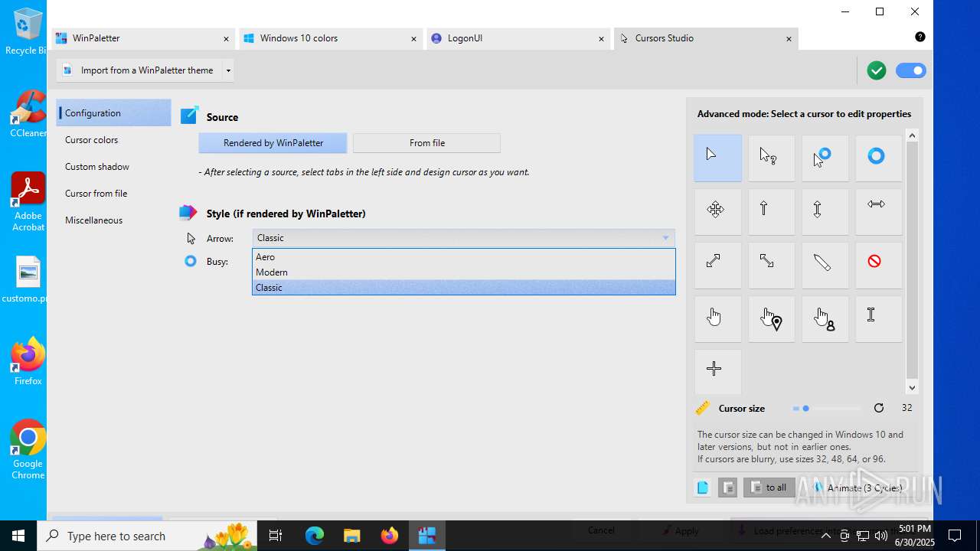The width and height of the screenshot is (980, 551).
Task: Select the horizontal resize cursor tile
Action: tap(878, 212)
